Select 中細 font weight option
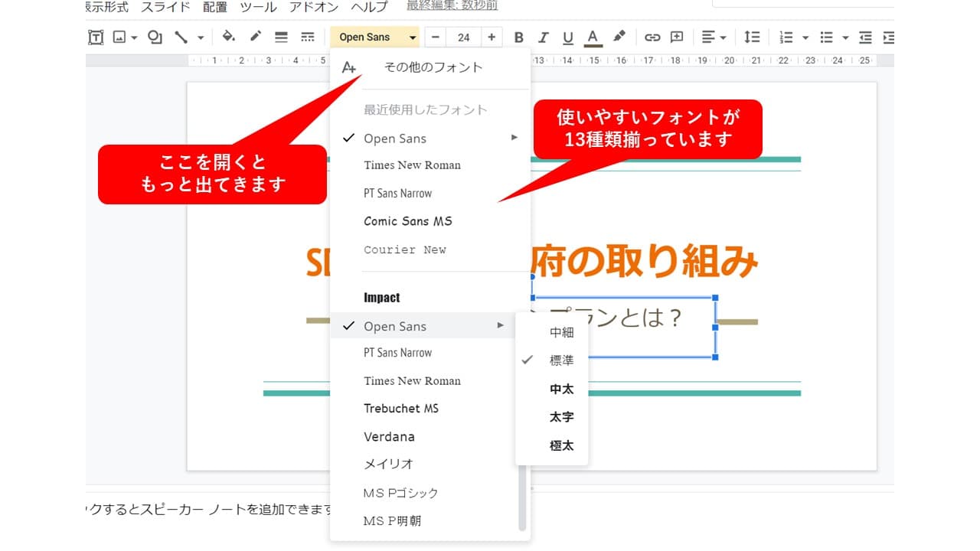 (561, 332)
